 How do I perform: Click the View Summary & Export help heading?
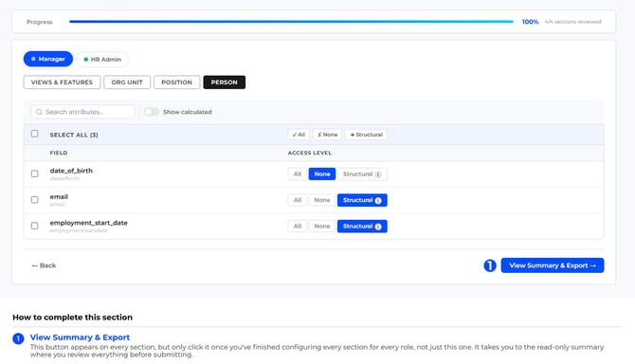coord(80,337)
